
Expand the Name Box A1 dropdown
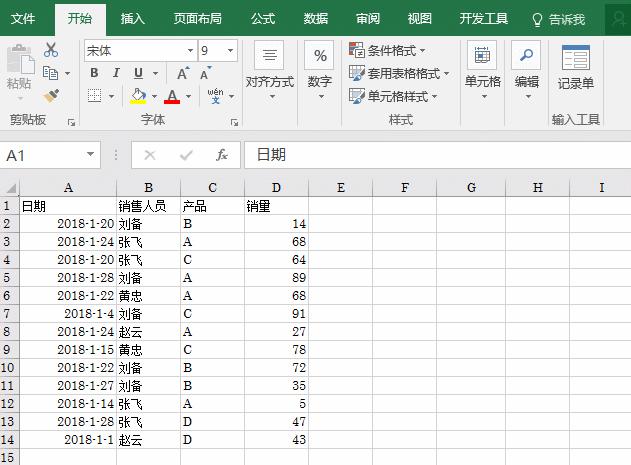[x=91, y=155]
